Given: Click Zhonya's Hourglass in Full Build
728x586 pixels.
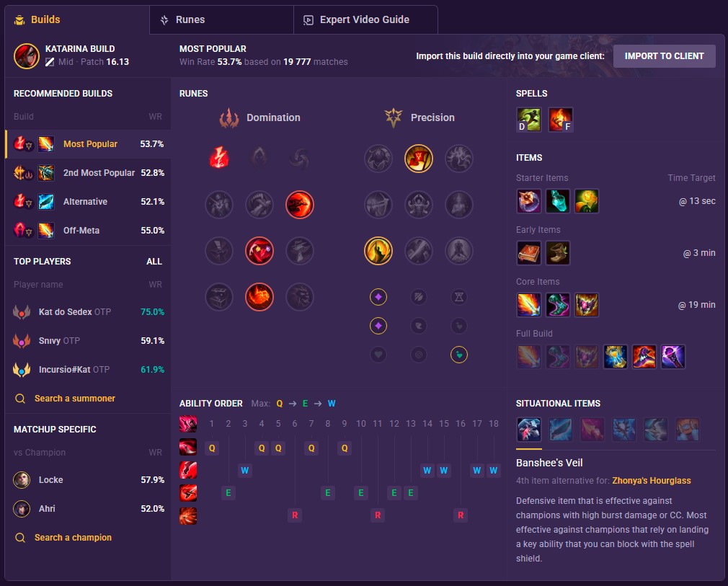Looking at the screenshot, I should 615,357.
